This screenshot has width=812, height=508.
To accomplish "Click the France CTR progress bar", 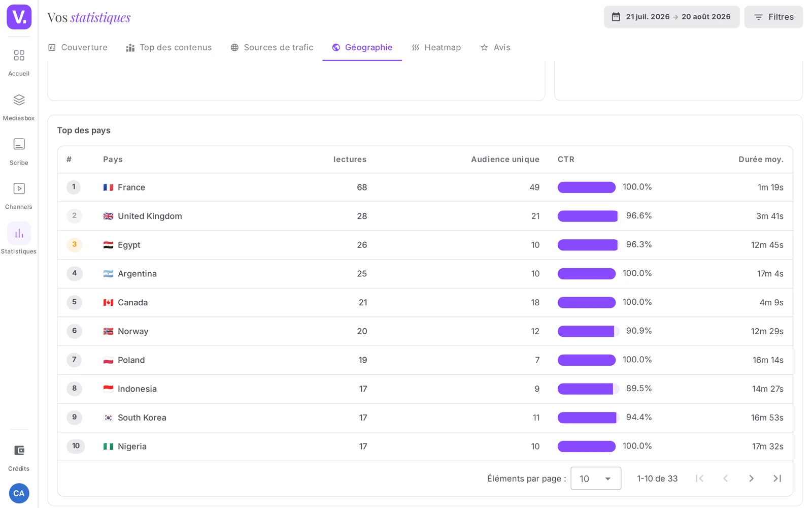I will click(x=587, y=187).
